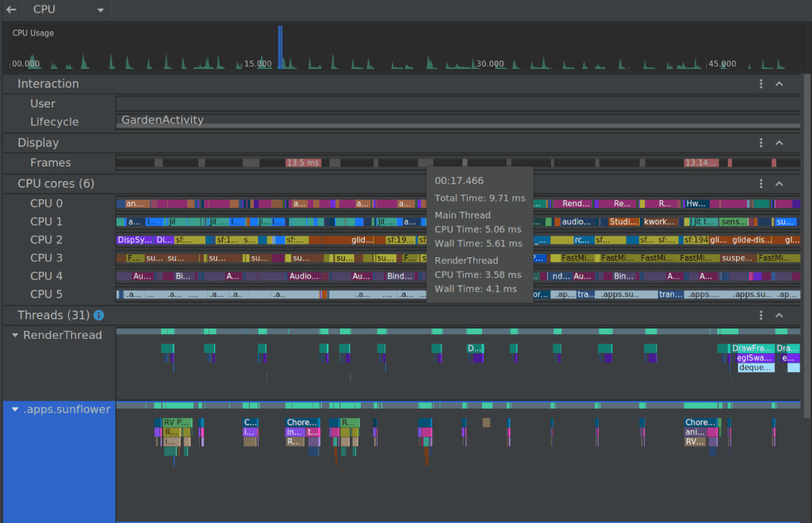Select the first 13.5 ms janky frame

[302, 162]
